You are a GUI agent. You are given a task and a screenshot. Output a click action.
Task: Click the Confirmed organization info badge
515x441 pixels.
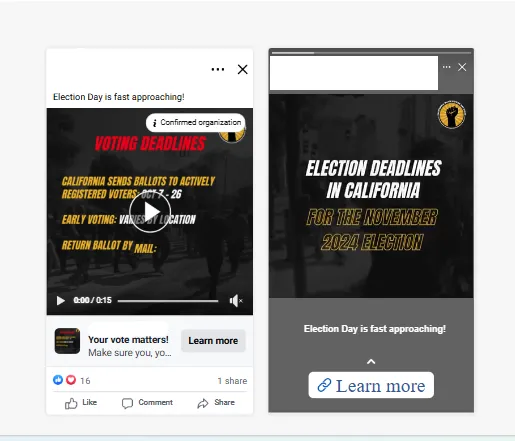pos(196,123)
